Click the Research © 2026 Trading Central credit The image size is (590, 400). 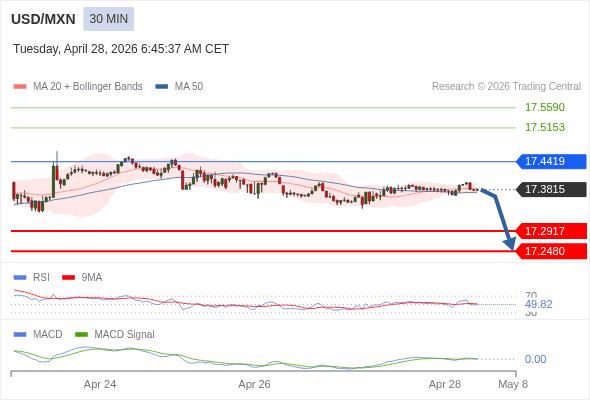(x=506, y=87)
